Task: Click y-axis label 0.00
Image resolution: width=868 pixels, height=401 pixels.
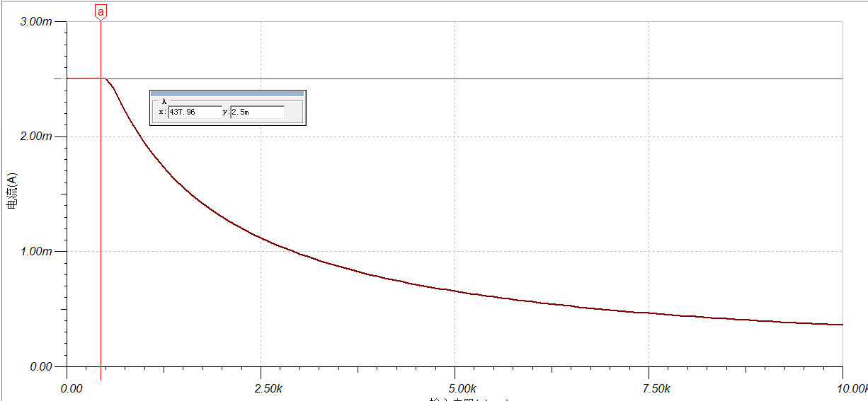Action: pyautogui.click(x=40, y=366)
